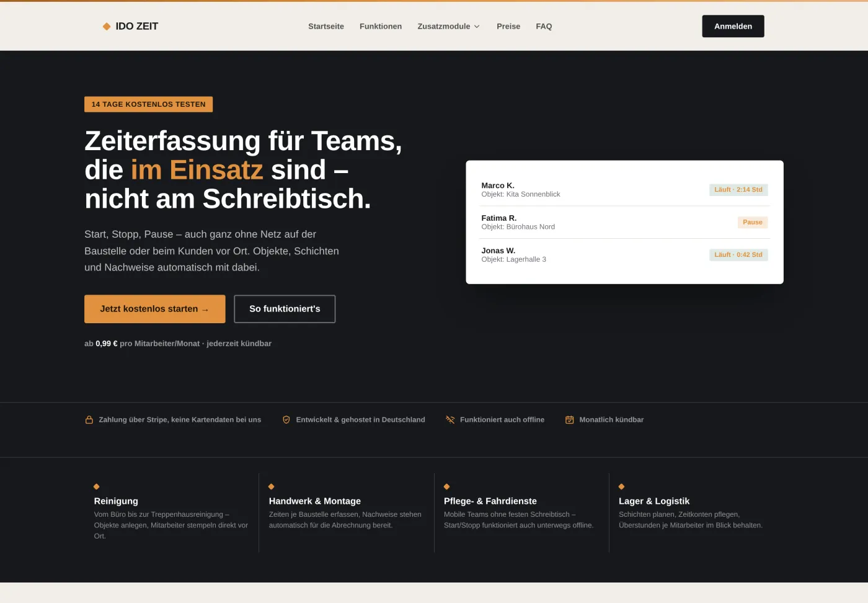This screenshot has width=868, height=603.
Task: Click the Pflege- & Fahrdienste heading
Action: pyautogui.click(x=490, y=501)
